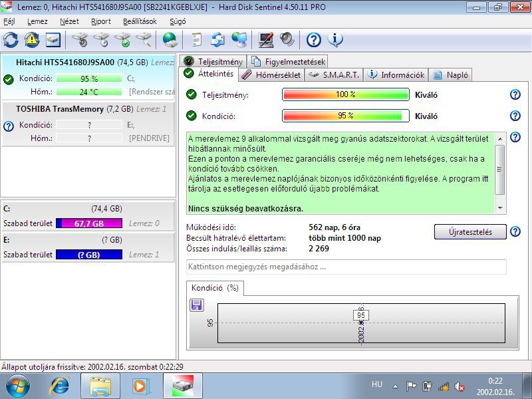The image size is (532, 399).
Task: Select the E: partition (? GB) row
Action: (88, 247)
